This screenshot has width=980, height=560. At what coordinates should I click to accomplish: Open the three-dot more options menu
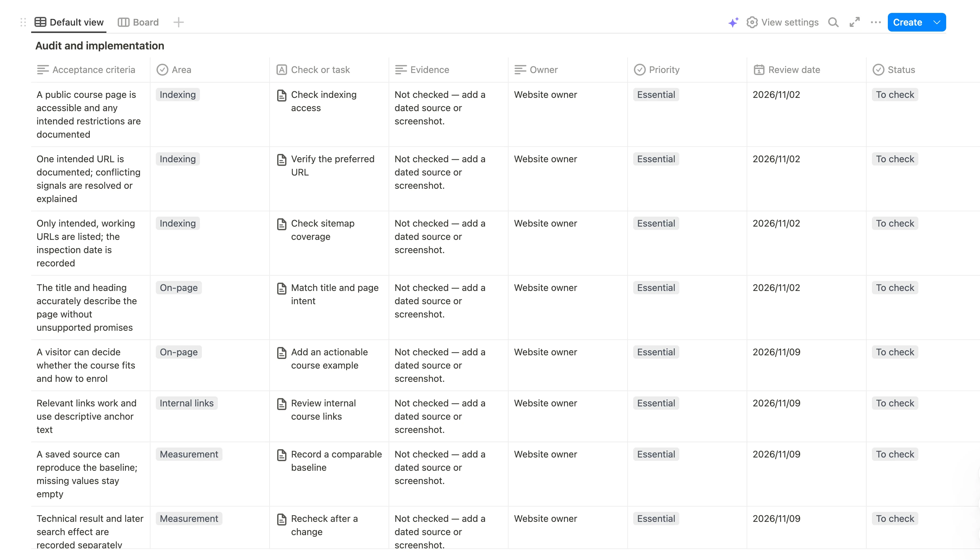pos(876,22)
